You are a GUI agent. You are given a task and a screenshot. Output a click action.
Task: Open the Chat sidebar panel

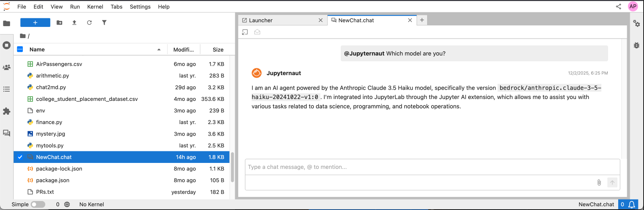(x=6, y=133)
